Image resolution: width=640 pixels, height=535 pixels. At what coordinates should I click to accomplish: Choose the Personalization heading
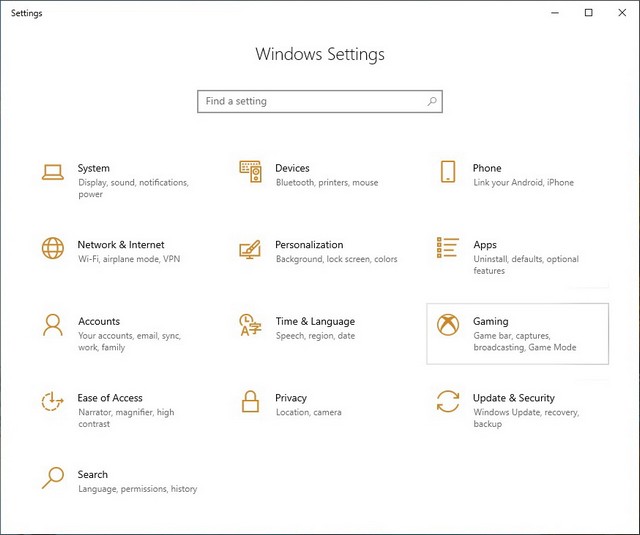point(309,244)
